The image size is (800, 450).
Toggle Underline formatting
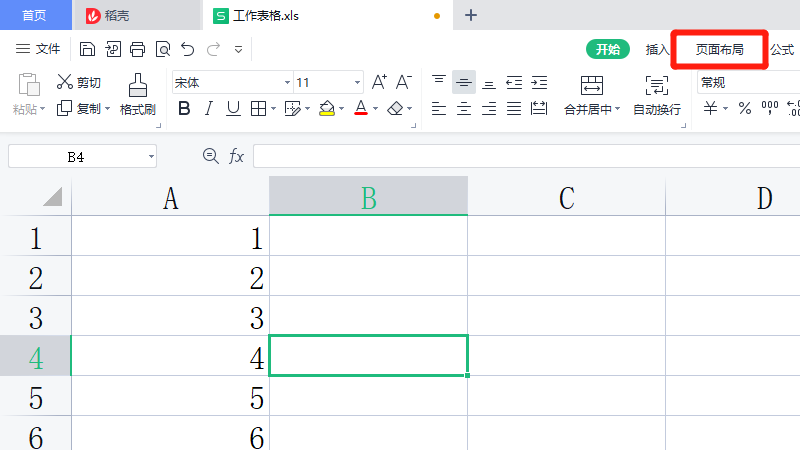pos(233,108)
